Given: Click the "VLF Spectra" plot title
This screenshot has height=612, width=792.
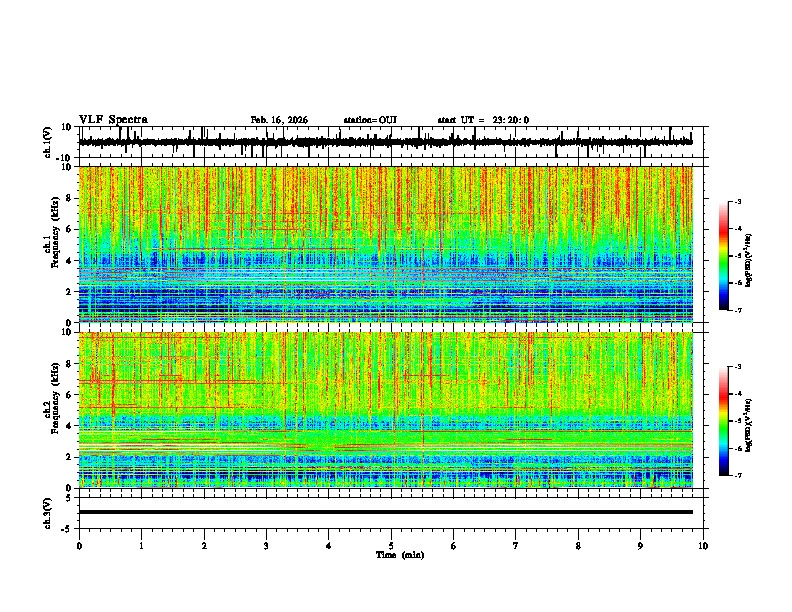Looking at the screenshot, I should (x=113, y=120).
